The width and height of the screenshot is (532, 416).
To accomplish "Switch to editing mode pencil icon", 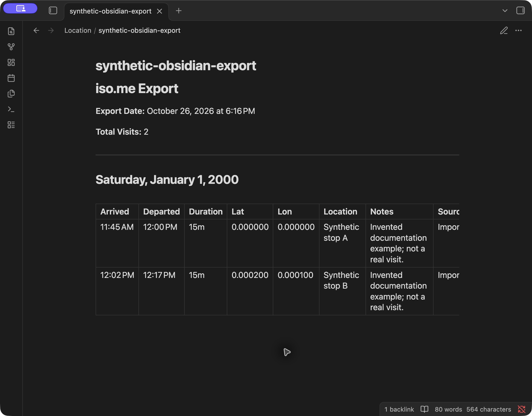I will tap(504, 30).
